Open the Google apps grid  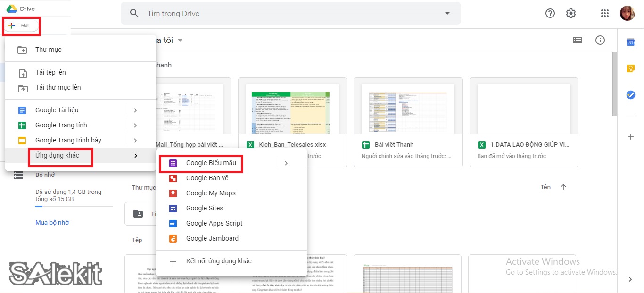[x=605, y=13]
